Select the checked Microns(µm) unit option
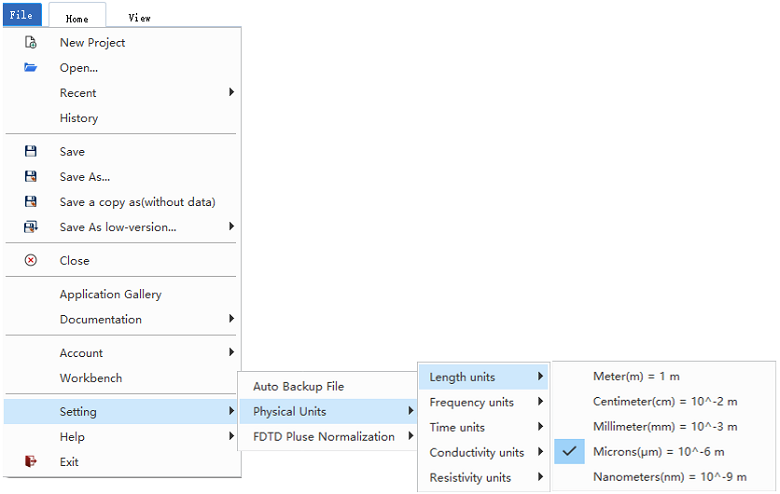 click(664, 452)
